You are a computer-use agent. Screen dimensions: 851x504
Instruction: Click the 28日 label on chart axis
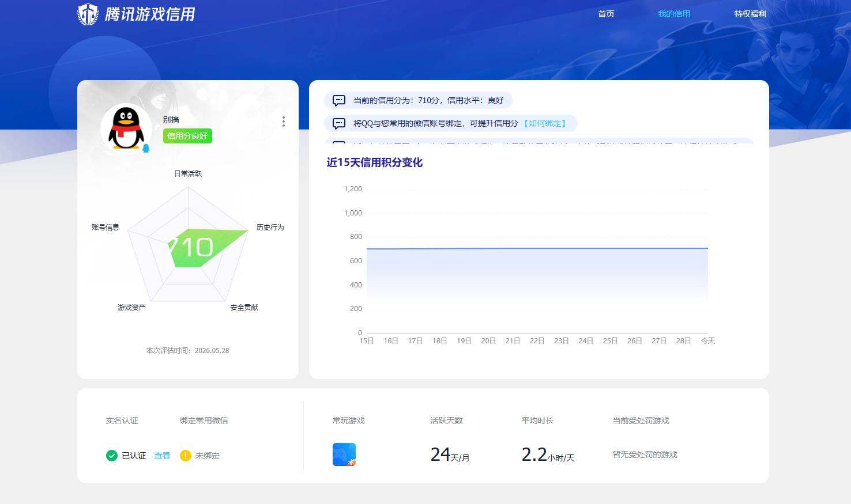(x=683, y=341)
